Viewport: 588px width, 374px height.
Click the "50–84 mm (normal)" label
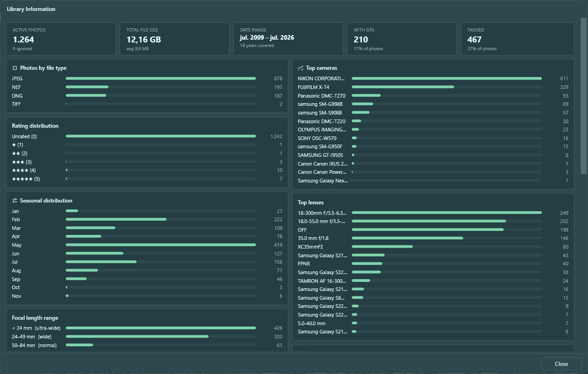pyautogui.click(x=34, y=345)
